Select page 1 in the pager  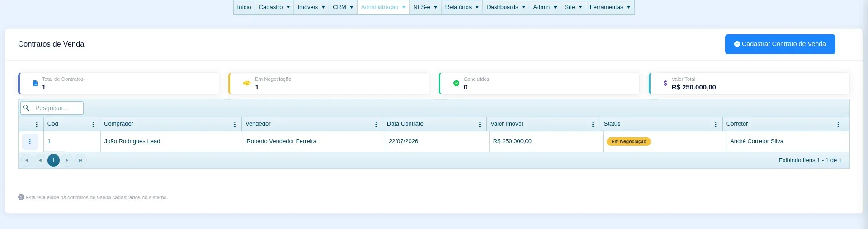53,160
